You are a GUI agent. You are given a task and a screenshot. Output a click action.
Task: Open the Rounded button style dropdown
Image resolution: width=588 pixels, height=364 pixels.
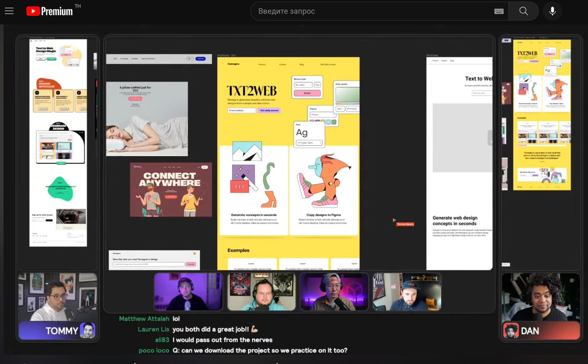click(304, 85)
